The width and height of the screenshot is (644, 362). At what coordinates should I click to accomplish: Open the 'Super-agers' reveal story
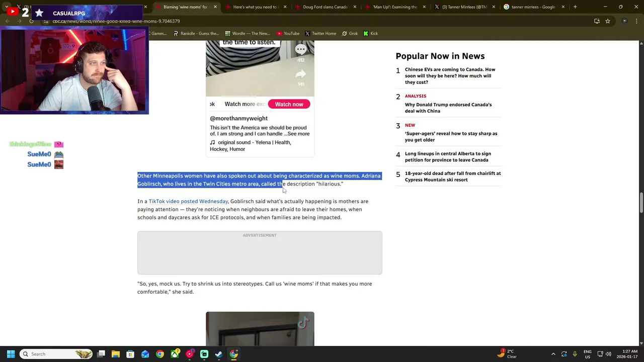(451, 137)
